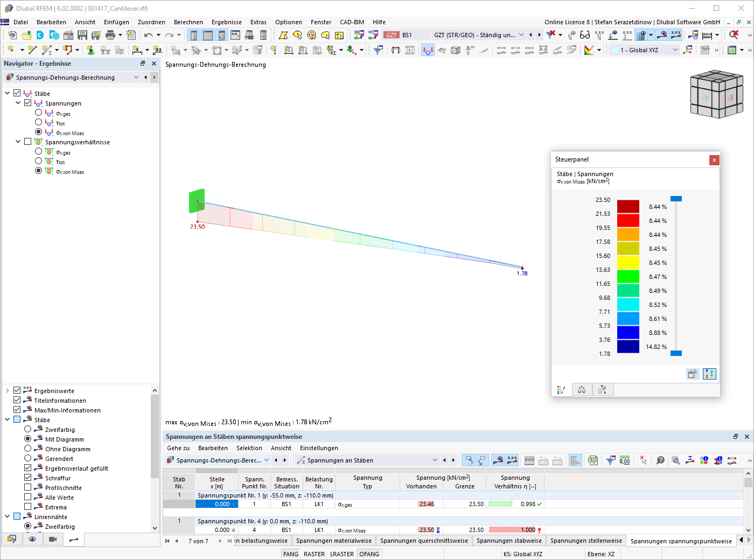Close the Steuerpanel with red X
754x560 pixels.
pos(714,160)
